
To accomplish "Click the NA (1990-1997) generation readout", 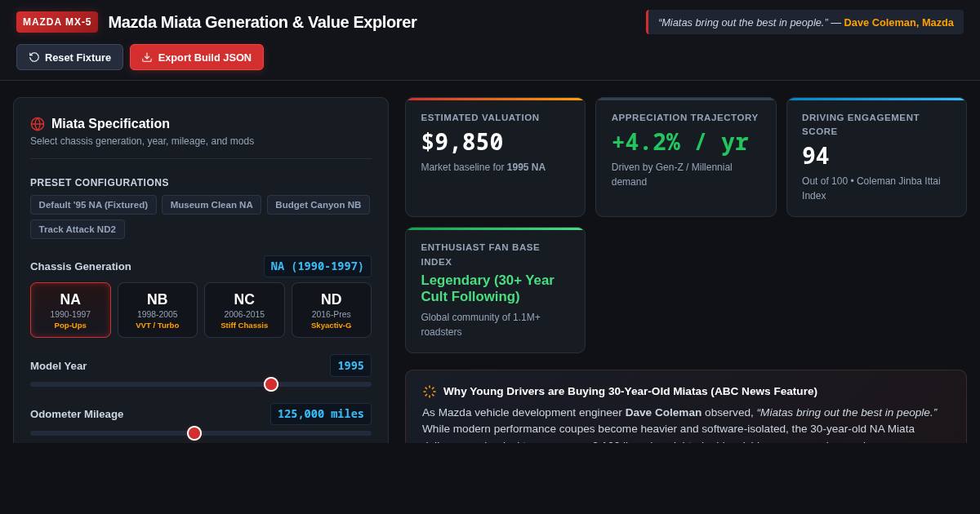I will 318,267.
